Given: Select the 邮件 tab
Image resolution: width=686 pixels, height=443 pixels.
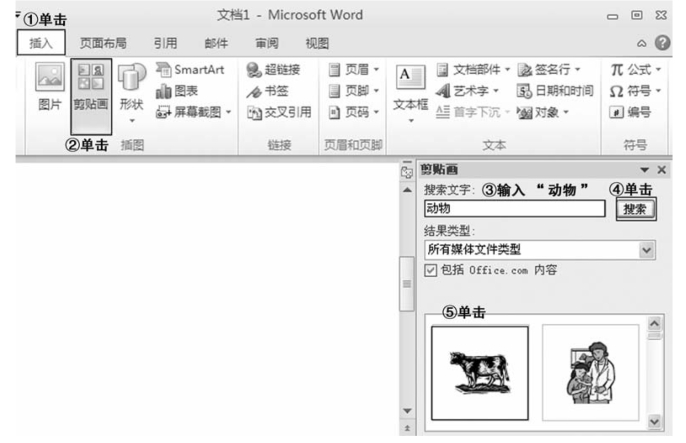Looking at the screenshot, I should 216,43.
